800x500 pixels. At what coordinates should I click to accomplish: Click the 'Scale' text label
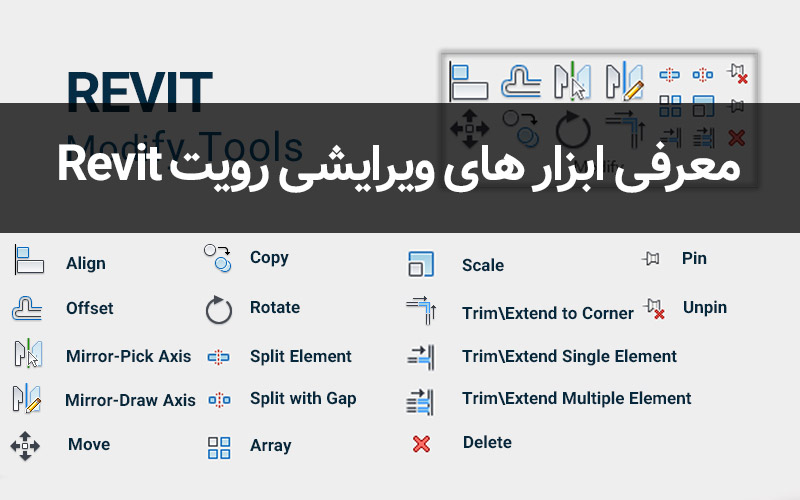point(483,265)
